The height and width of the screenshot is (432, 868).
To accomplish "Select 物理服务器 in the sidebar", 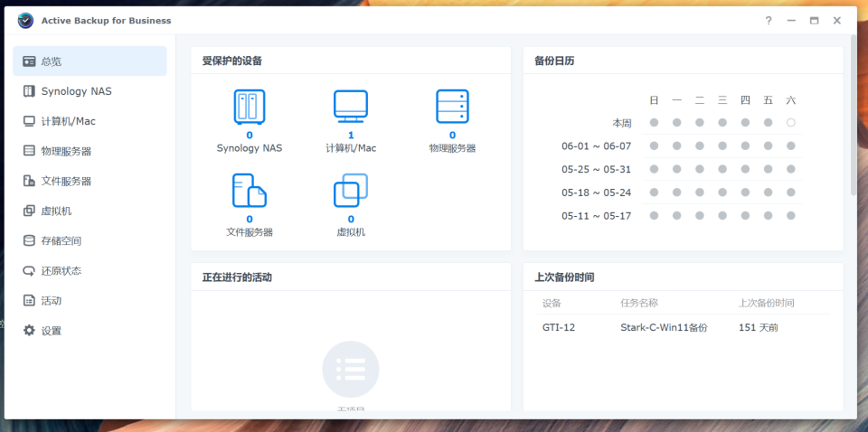I will click(x=66, y=151).
